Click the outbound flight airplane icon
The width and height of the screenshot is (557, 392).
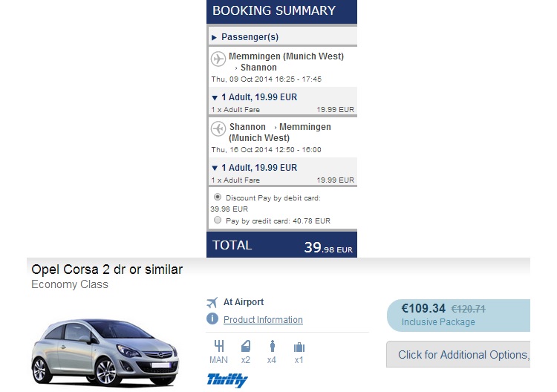pyautogui.click(x=218, y=59)
